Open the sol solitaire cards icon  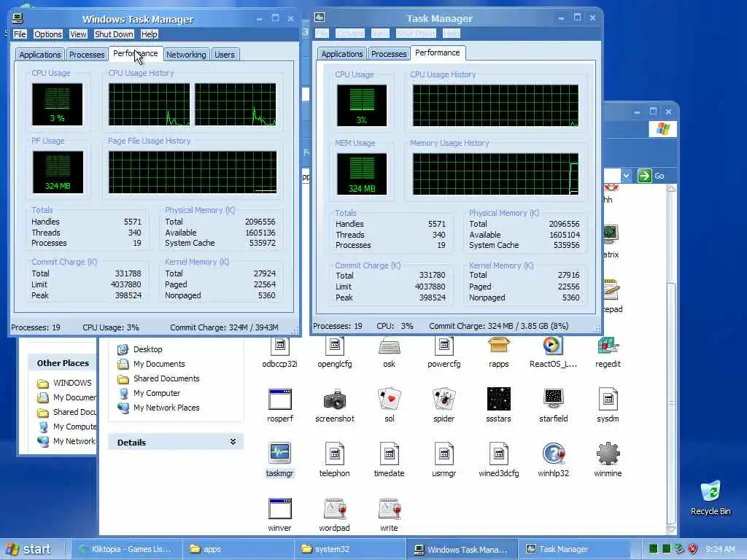(390, 400)
